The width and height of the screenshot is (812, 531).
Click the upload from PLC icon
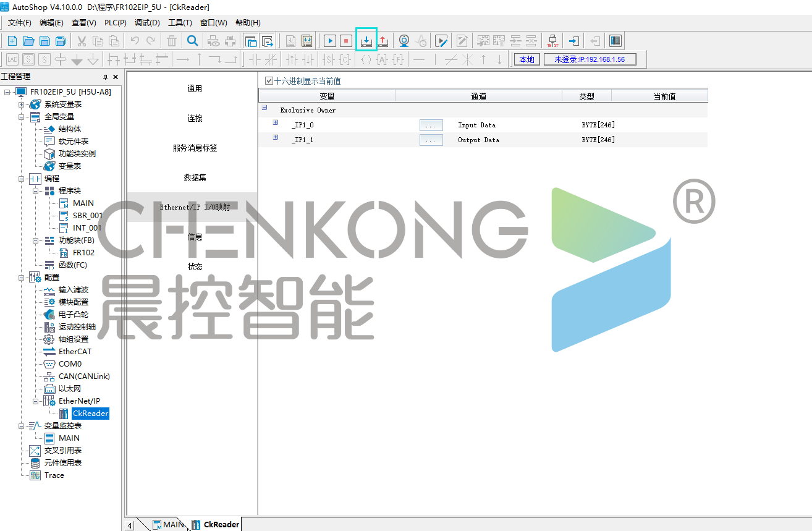pyautogui.click(x=383, y=41)
